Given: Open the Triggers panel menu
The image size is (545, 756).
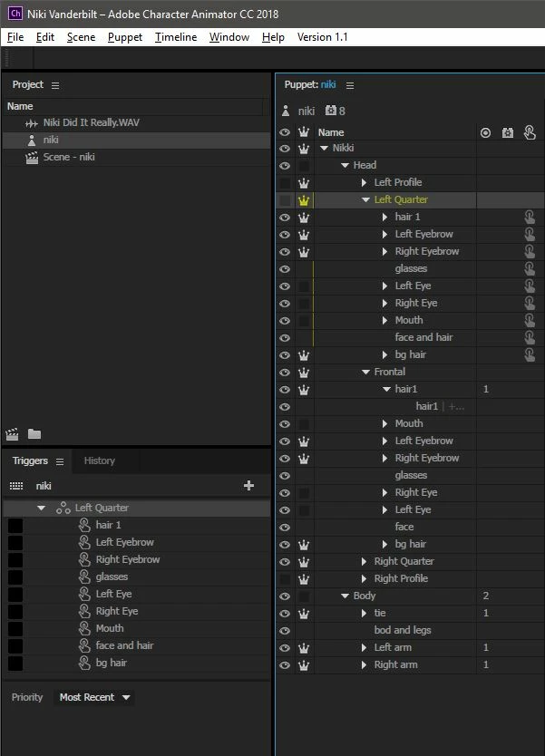Looking at the screenshot, I should [x=60, y=462].
